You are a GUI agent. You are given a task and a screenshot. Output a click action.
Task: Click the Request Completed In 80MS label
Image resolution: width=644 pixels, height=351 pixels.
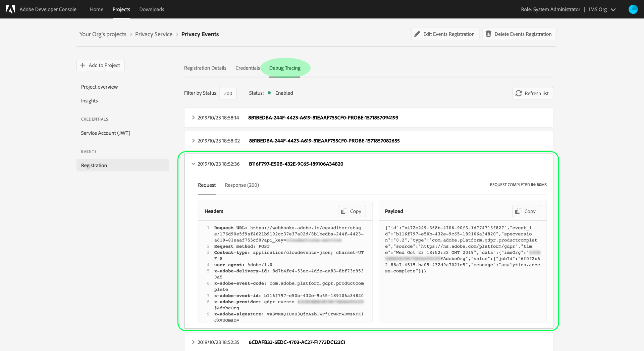click(x=518, y=185)
